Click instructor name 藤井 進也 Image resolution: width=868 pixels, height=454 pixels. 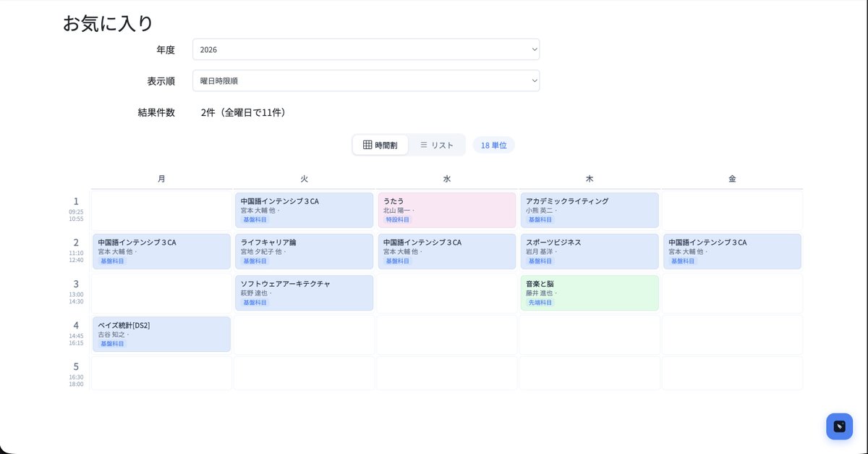[x=541, y=293]
